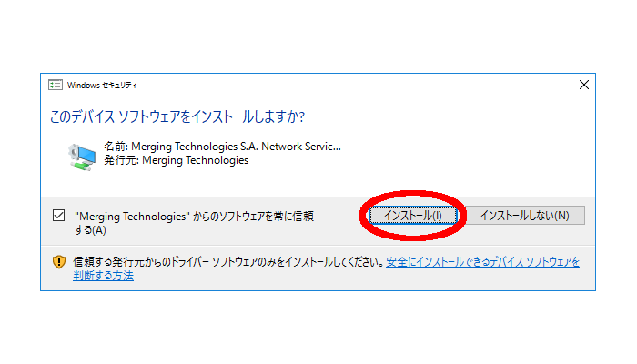Close the Windows セキュリティ dialog

(x=584, y=85)
